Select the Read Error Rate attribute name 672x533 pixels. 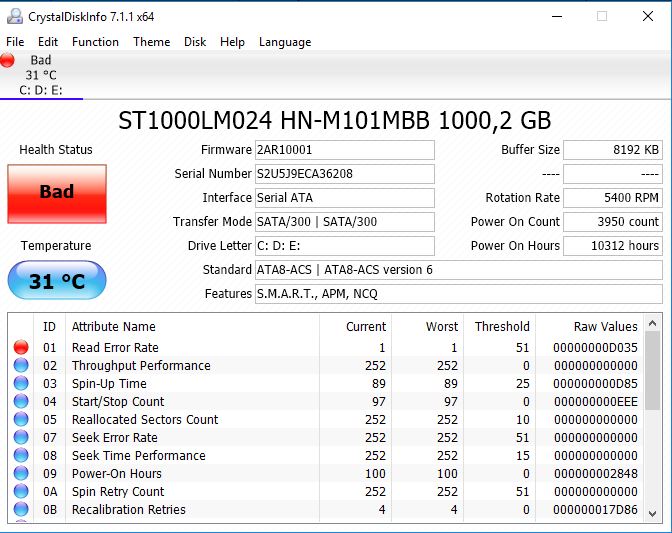click(115, 347)
